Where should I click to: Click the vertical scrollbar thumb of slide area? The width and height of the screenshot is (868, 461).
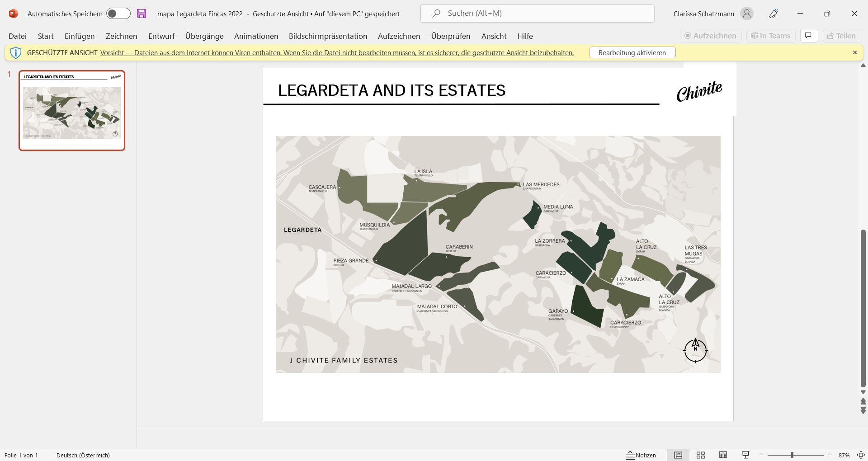tap(863, 308)
